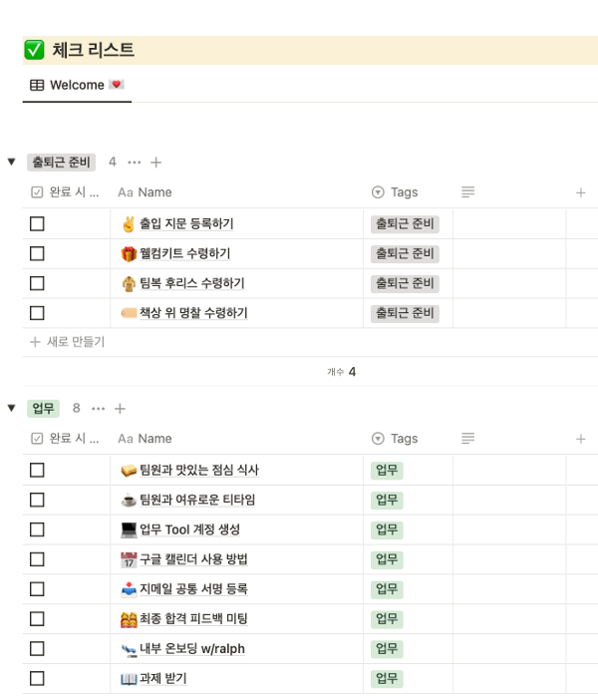Image resolution: width=598 pixels, height=700 pixels.
Task: Collapse the 업무 group triangle
Action: pos(12,409)
